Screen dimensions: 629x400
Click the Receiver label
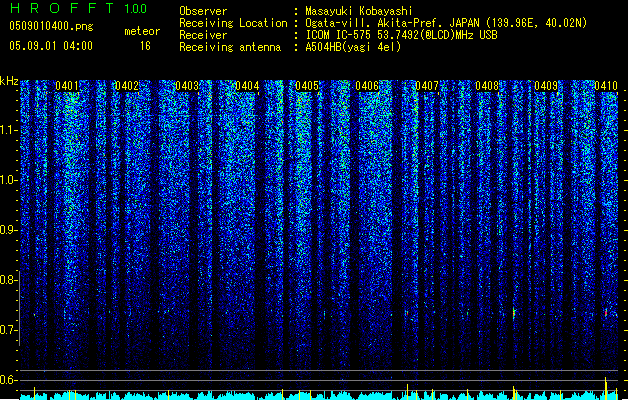point(203,35)
